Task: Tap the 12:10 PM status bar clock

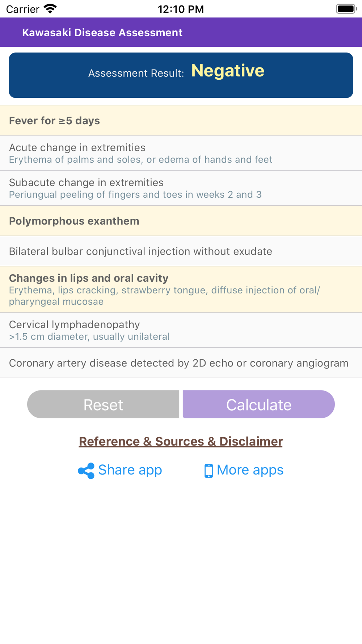Action: (181, 9)
